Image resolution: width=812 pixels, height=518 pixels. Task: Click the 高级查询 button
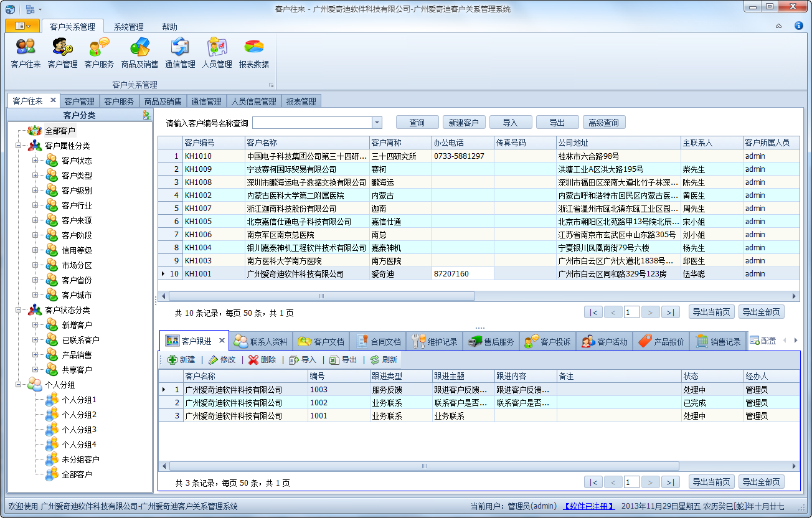coord(603,123)
